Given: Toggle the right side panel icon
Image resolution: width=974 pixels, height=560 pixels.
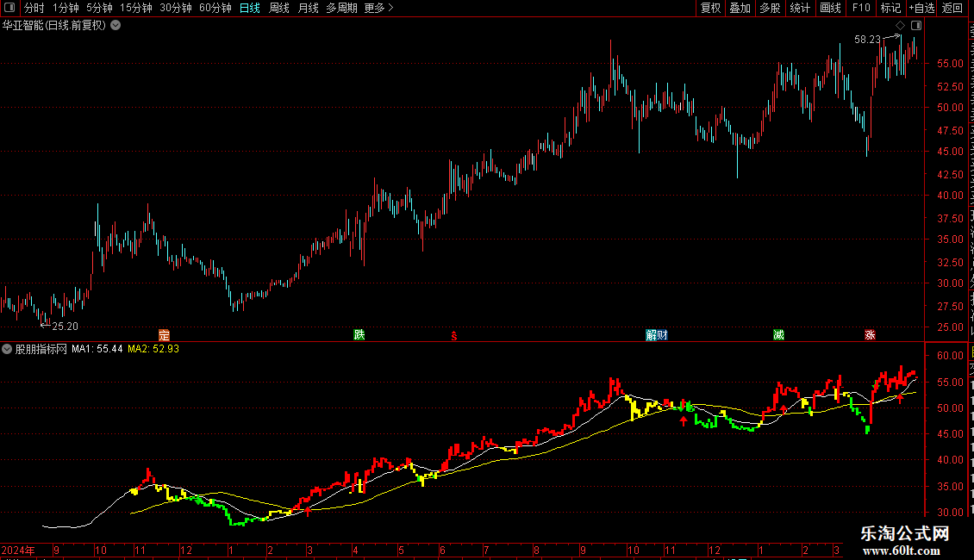Looking at the screenshot, I should (x=916, y=26).
